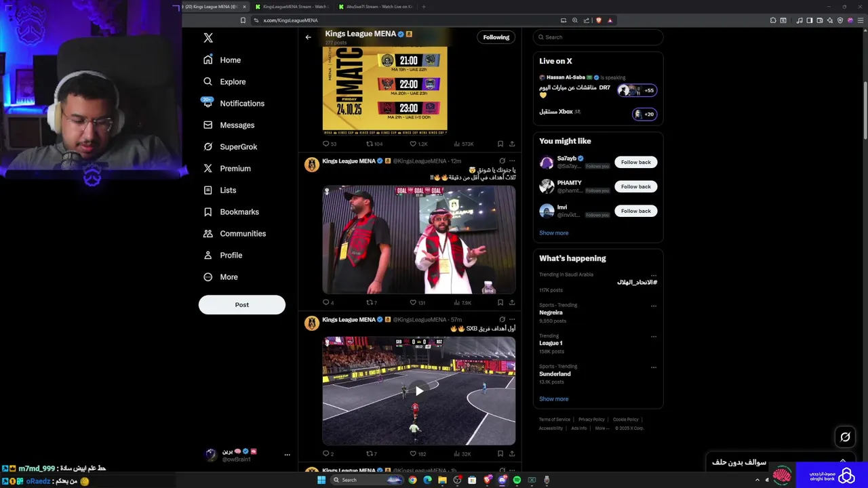This screenshot has width=868, height=488.
Task: Open Home in X sidebar
Action: coord(222,60)
